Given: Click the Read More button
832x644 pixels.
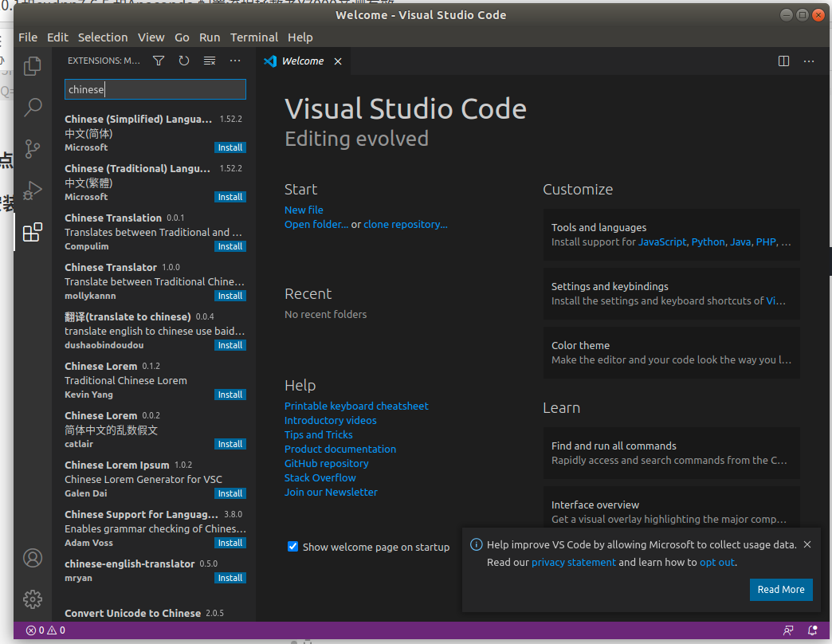Looking at the screenshot, I should tap(780, 590).
